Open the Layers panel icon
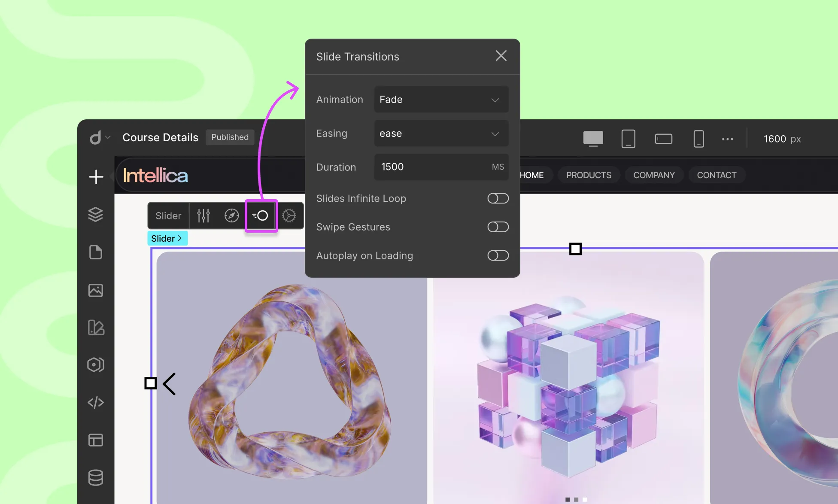Screen dimensions: 838x504 click(x=96, y=214)
